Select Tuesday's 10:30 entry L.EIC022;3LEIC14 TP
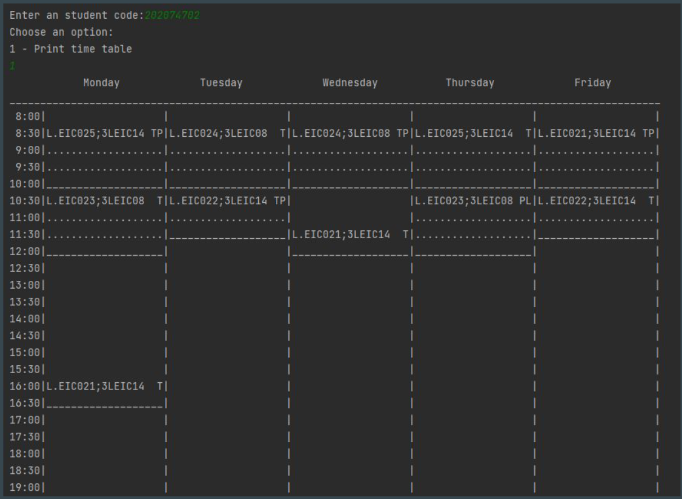The image size is (682, 499). coord(227,201)
